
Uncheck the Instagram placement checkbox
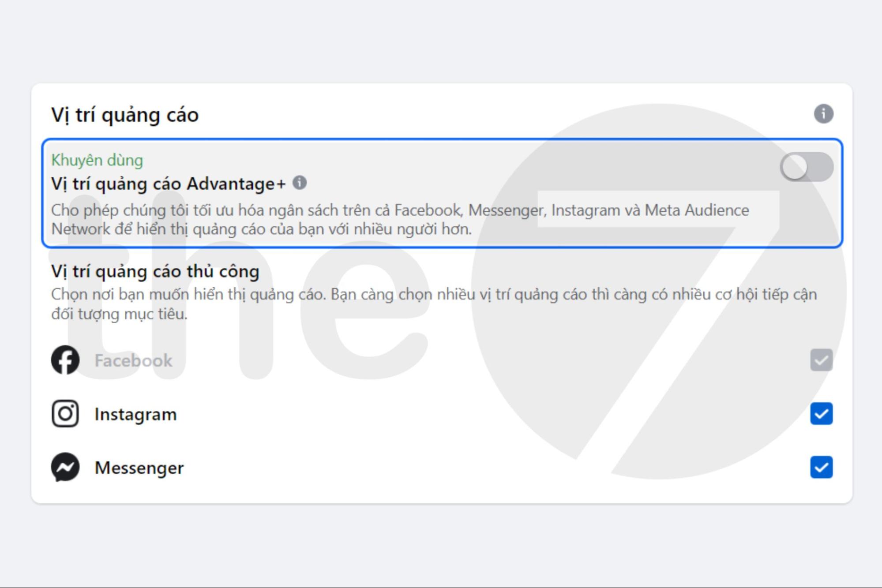click(821, 414)
